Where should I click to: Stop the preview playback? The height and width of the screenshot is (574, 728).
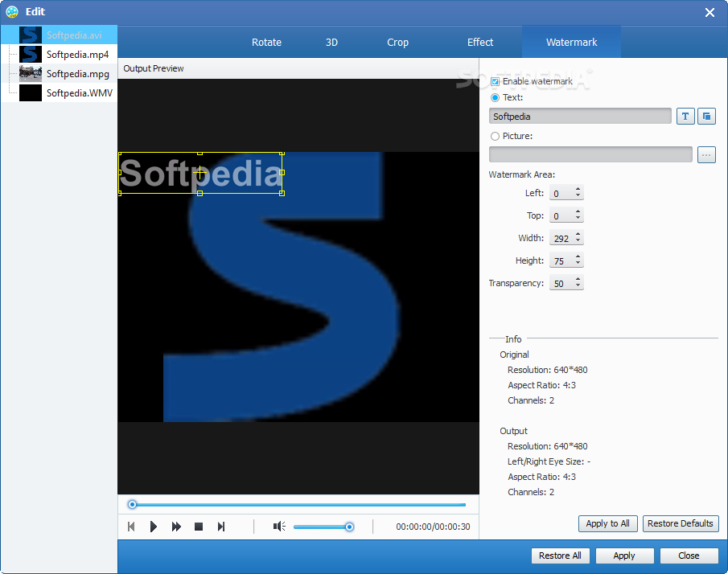tap(199, 527)
